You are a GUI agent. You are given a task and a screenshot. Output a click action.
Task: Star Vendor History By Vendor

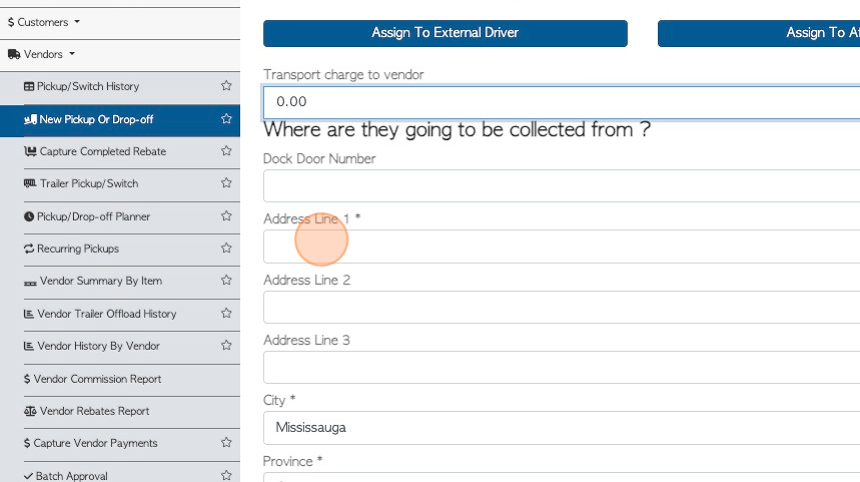tap(226, 345)
